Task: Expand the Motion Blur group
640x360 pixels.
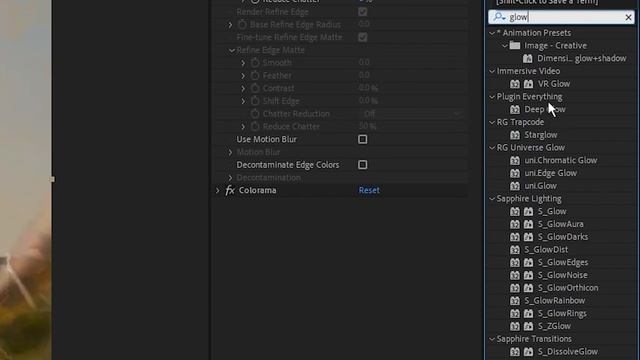Action: point(230,152)
